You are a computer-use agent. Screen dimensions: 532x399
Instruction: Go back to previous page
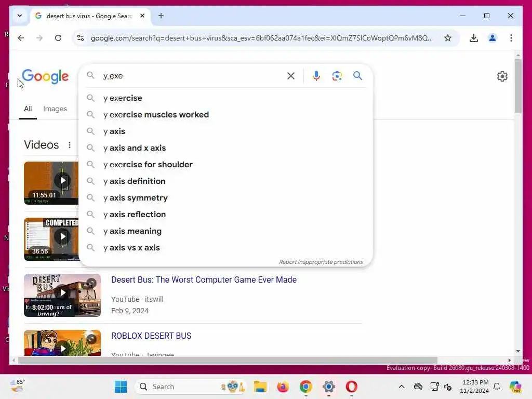tap(21, 38)
